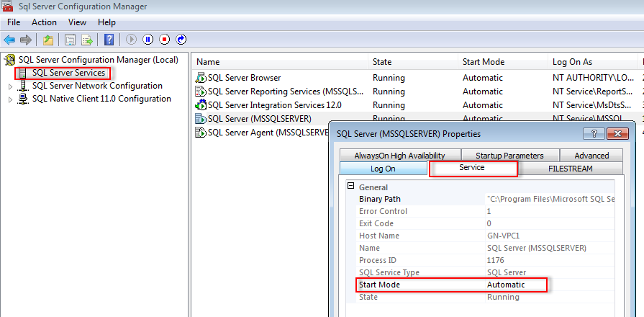Switch to the FILESTREAM tab
644x317 pixels.
(571, 169)
